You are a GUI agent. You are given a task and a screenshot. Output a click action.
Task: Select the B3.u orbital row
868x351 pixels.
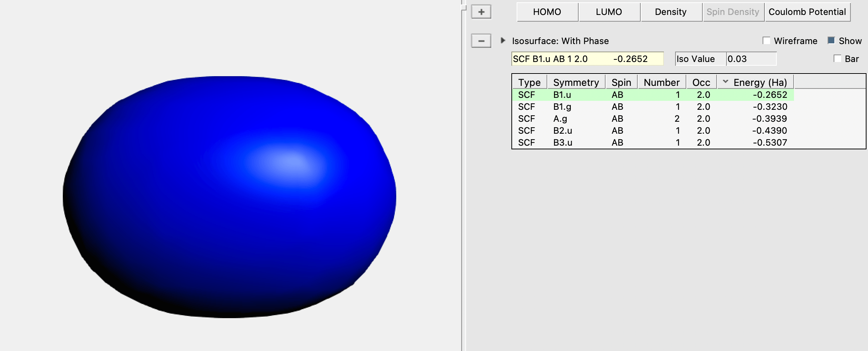598,142
